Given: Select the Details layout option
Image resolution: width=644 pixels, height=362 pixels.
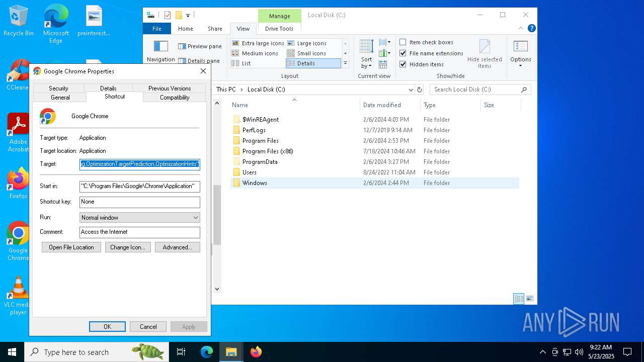Looking at the screenshot, I should 313,63.
